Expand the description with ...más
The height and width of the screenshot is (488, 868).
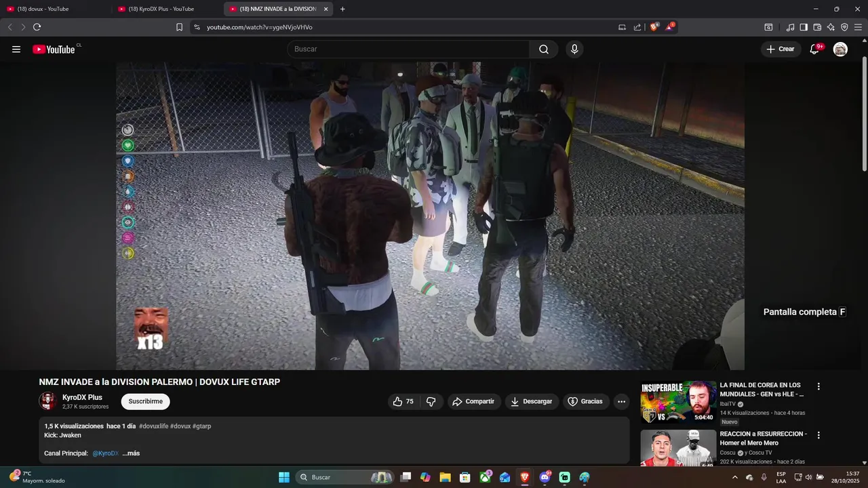point(131,453)
